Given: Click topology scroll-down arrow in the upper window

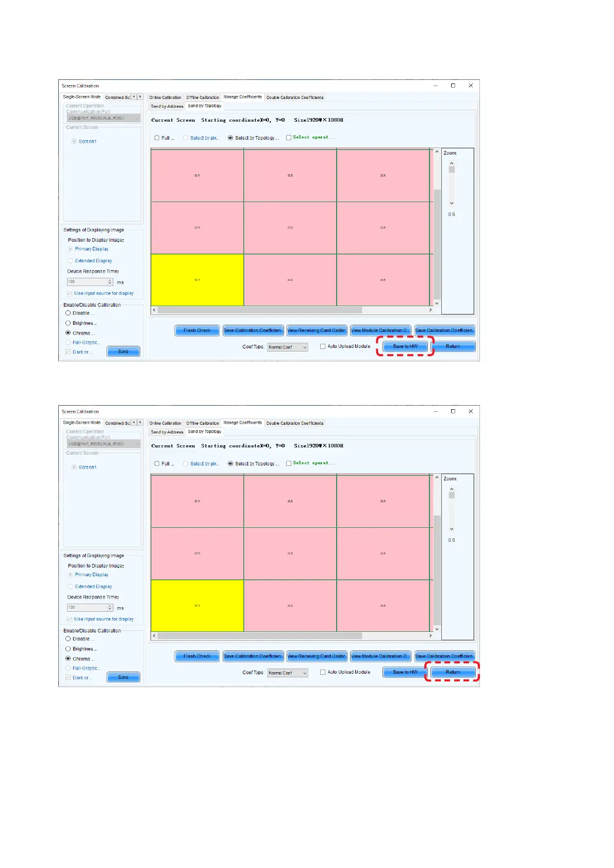Looking at the screenshot, I should click(437, 303).
